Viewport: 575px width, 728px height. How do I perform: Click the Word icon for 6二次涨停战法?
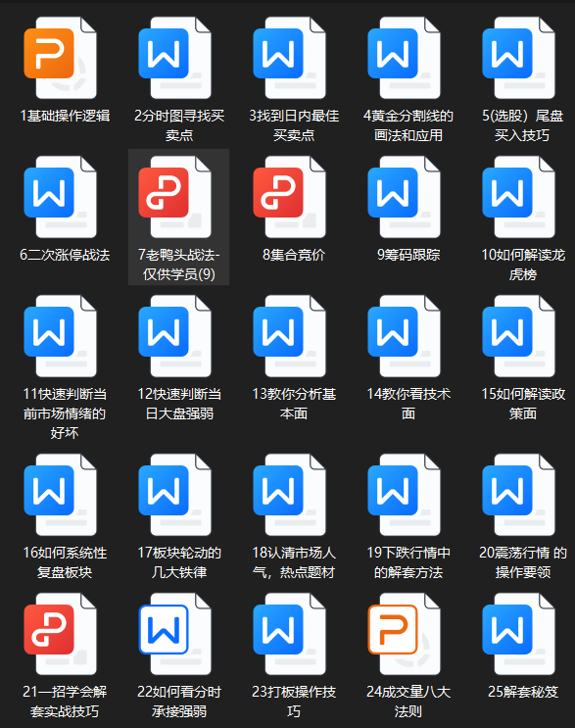[61, 197]
